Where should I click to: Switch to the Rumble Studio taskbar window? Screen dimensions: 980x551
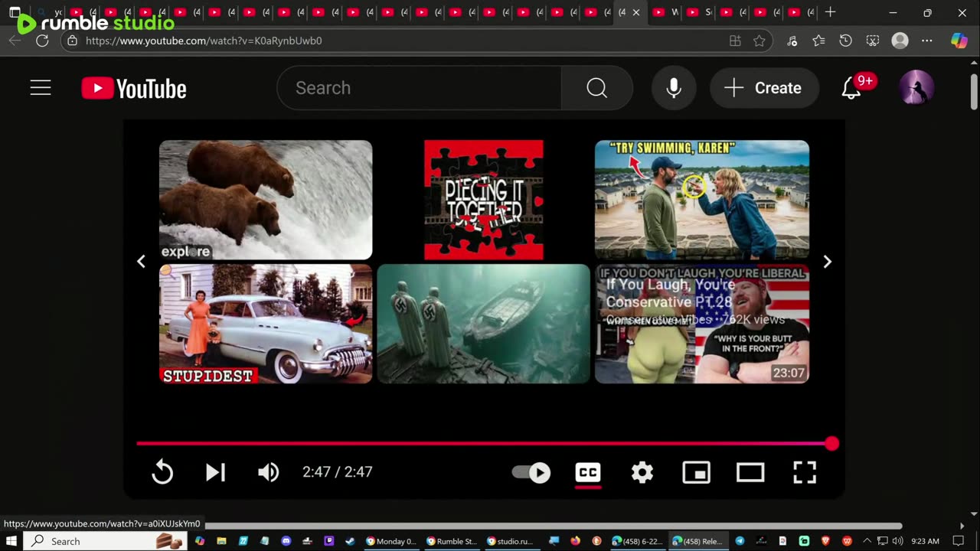pyautogui.click(x=452, y=541)
